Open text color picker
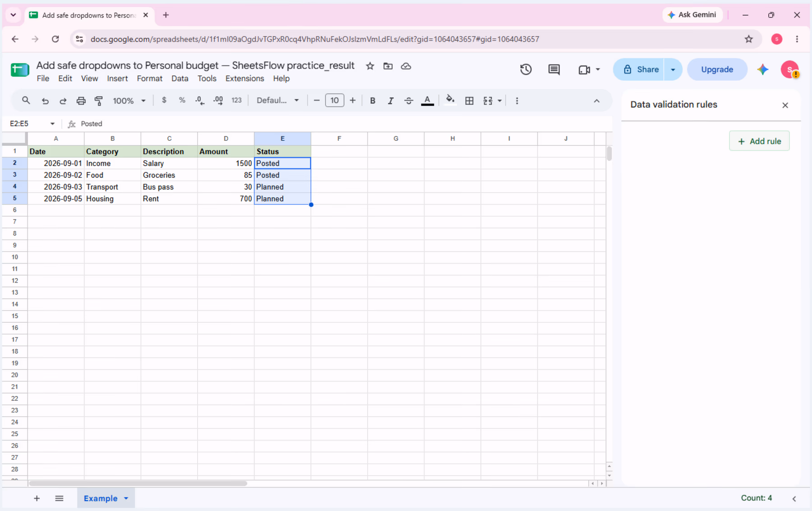The image size is (812, 511). click(x=427, y=101)
